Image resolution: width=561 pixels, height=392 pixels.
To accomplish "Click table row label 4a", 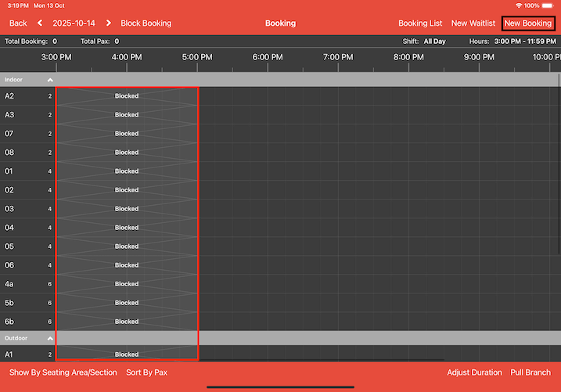I will [x=9, y=284].
